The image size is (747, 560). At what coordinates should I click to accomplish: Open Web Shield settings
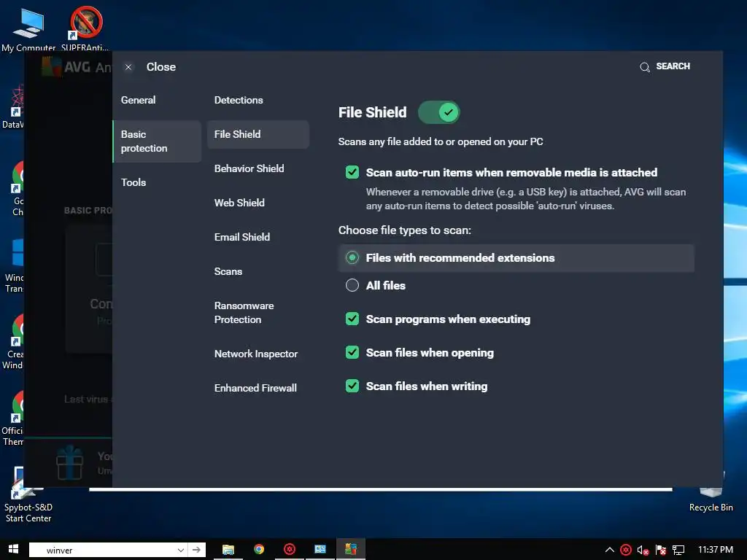coord(239,203)
